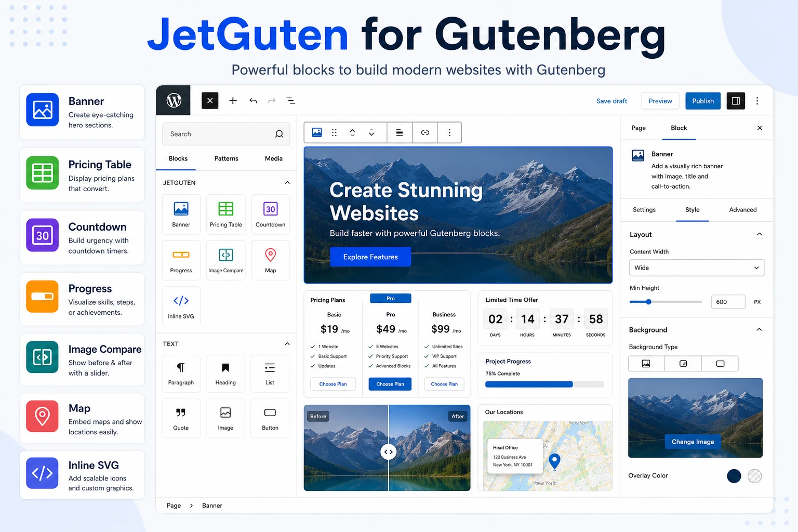Image resolution: width=798 pixels, height=532 pixels.
Task: Click the image compare slider handle
Action: pos(388,452)
